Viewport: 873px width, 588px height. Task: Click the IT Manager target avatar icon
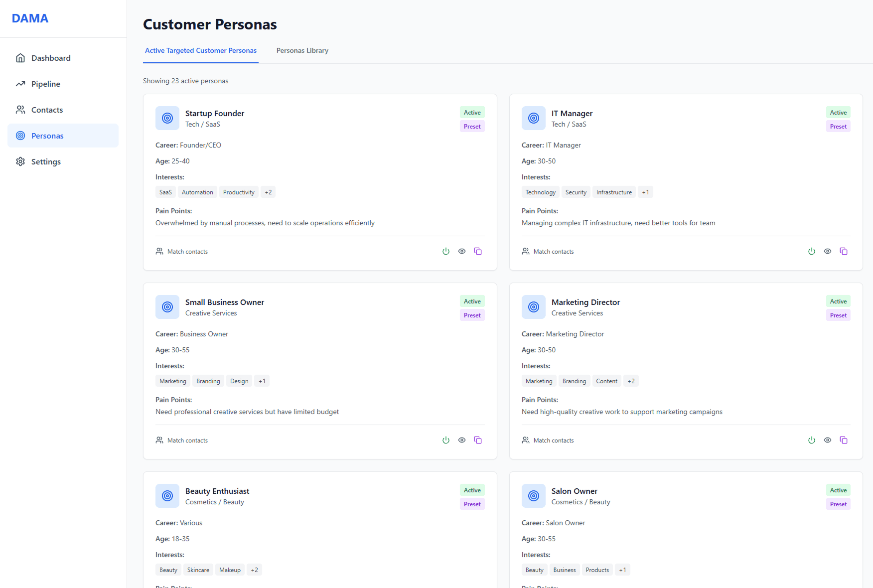tap(534, 118)
